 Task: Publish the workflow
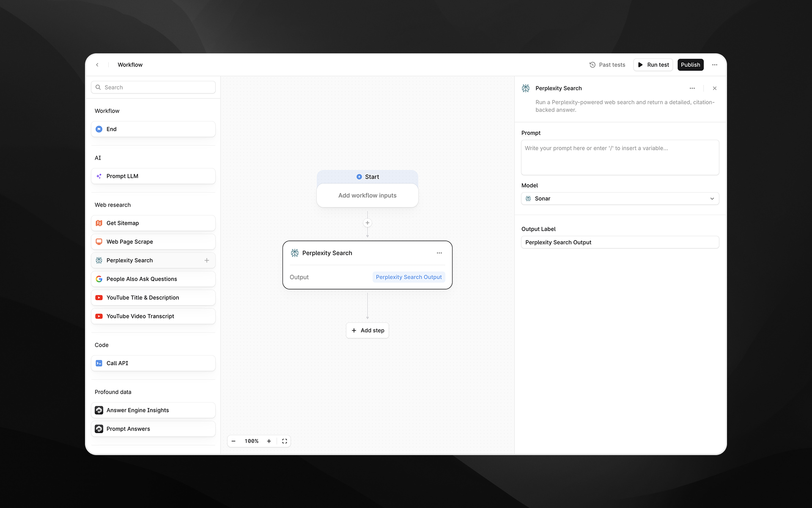tap(690, 65)
